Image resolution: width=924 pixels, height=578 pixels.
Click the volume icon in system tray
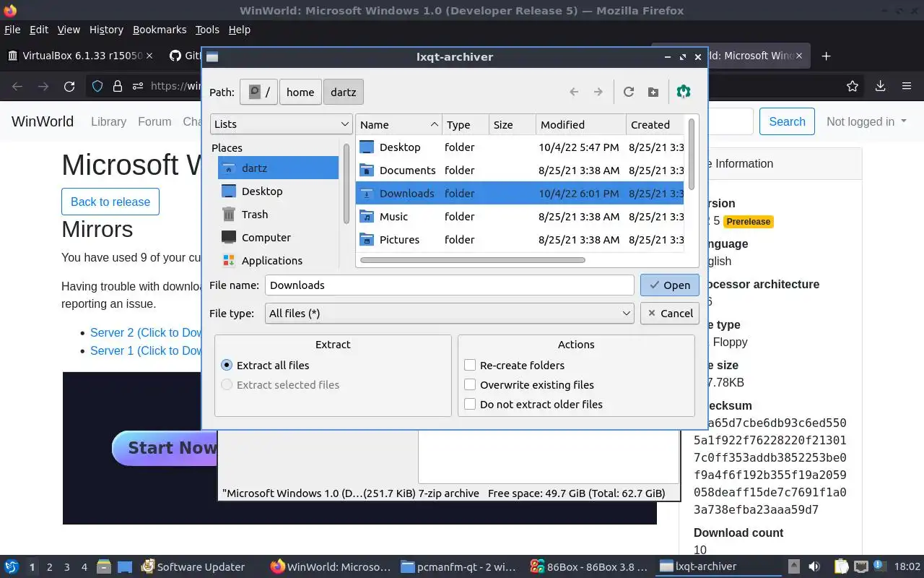[x=814, y=566]
